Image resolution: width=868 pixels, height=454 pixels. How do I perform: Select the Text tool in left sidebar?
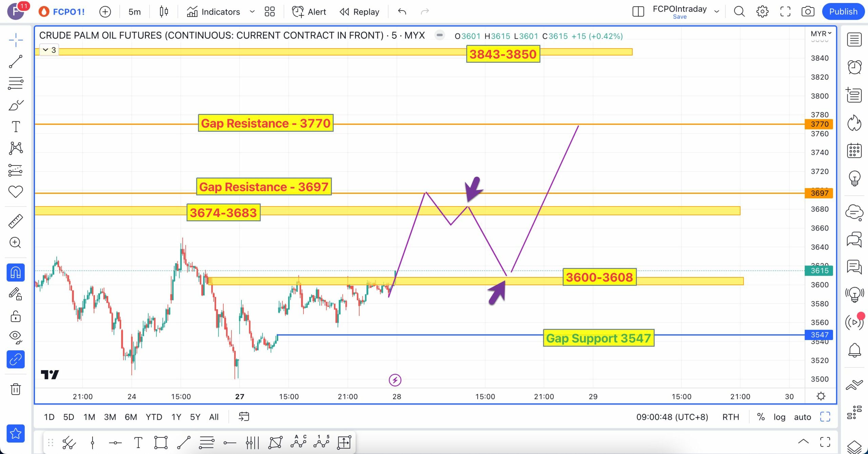coord(16,126)
